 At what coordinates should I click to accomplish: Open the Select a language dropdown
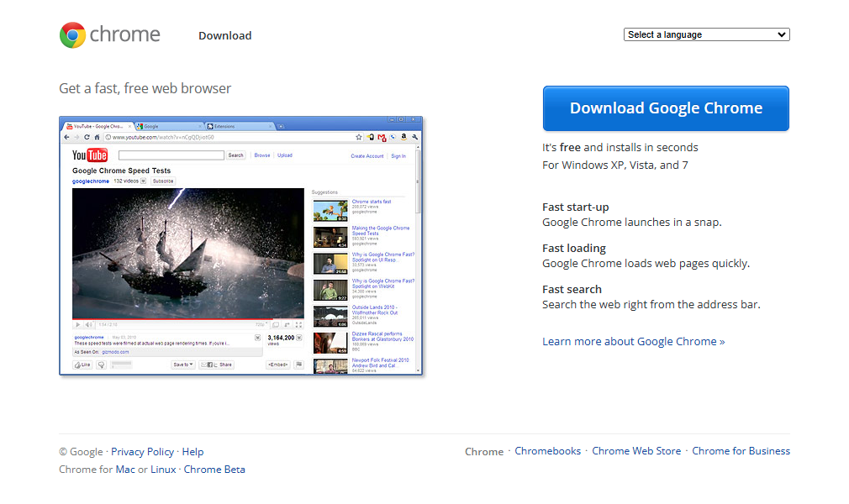pyautogui.click(x=707, y=34)
